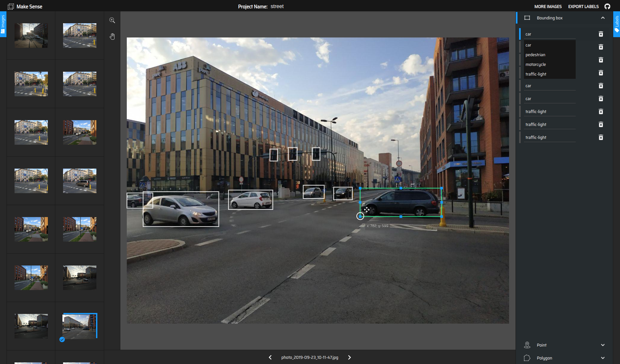620x364 pixels.
Task: Collapse the Images side panel tab
Action: pyautogui.click(x=3, y=24)
